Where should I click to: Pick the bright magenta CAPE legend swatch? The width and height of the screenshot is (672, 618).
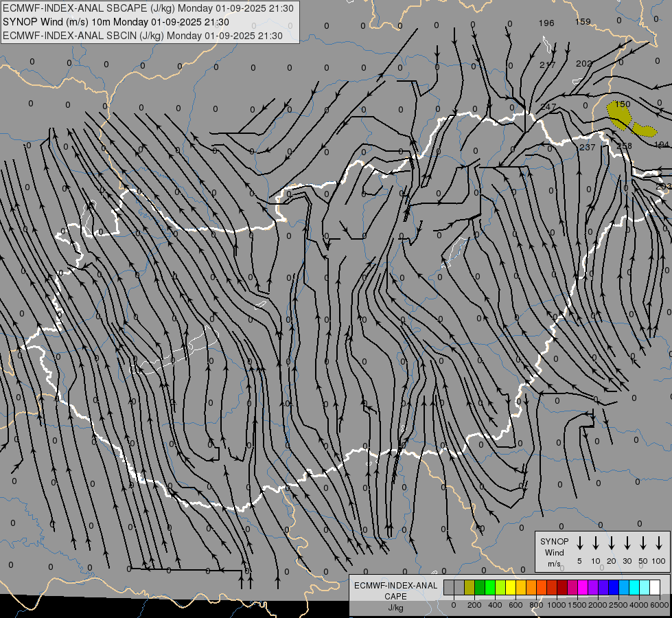tap(583, 587)
